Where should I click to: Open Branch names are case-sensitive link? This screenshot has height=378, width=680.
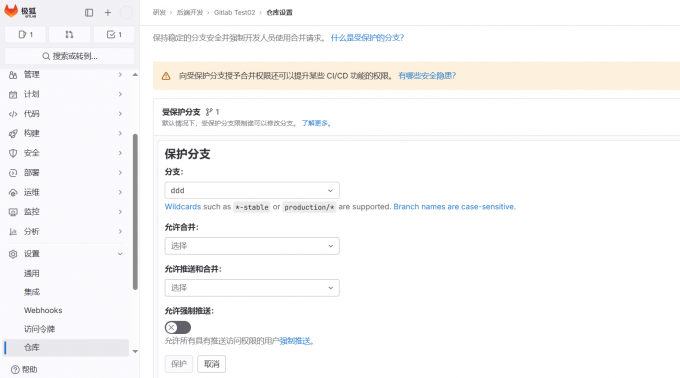click(x=454, y=207)
